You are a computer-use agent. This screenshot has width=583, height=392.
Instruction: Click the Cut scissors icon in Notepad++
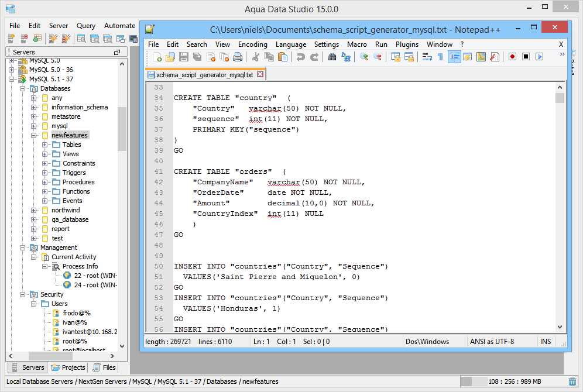255,57
